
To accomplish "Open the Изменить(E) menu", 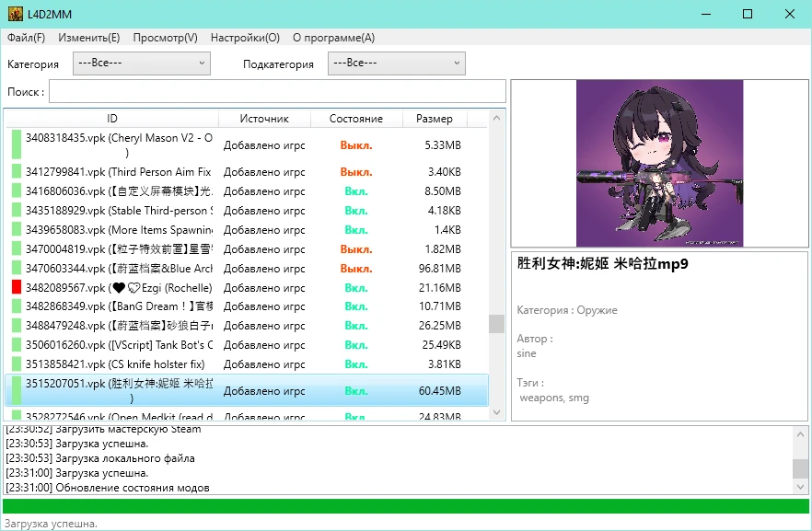I will (x=89, y=38).
